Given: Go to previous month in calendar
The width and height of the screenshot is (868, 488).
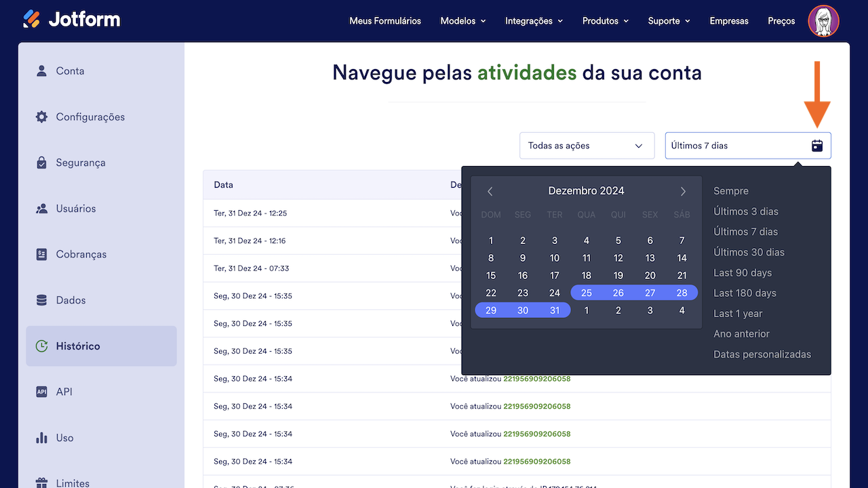Looking at the screenshot, I should point(490,192).
